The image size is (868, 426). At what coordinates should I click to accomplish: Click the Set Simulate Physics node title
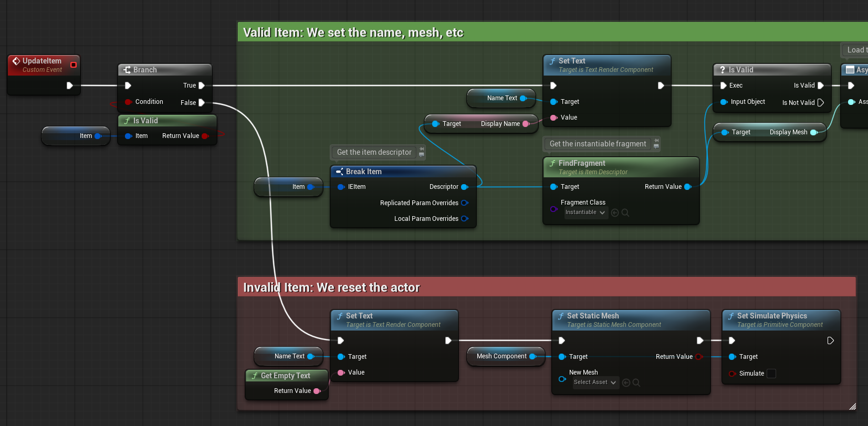coord(772,316)
